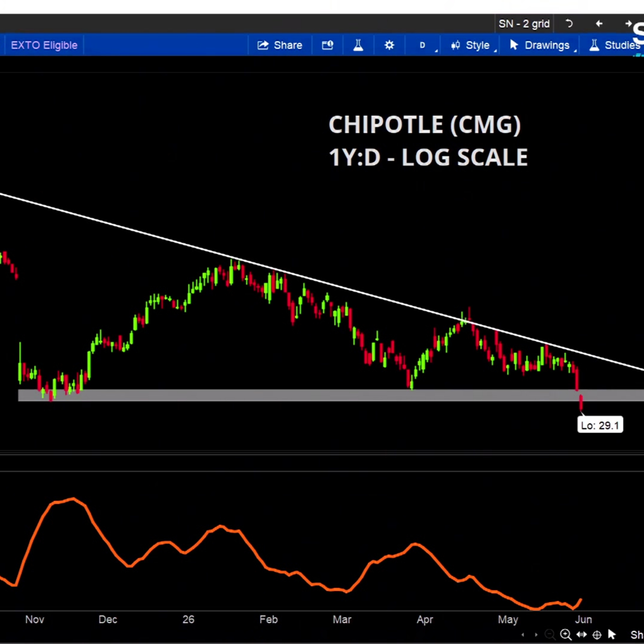Viewport: 644px width, 644px height.
Task: Select the gray support zone rectangle
Action: pyautogui.click(x=331, y=395)
